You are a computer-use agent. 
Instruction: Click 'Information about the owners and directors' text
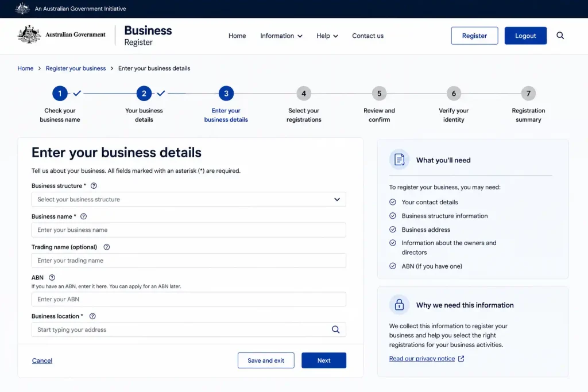(449, 248)
